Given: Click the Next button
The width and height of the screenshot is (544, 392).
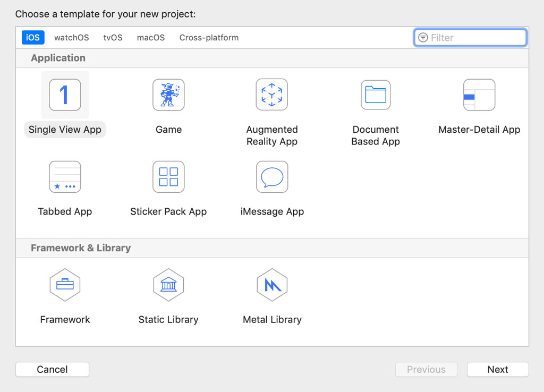Looking at the screenshot, I should [x=497, y=369].
